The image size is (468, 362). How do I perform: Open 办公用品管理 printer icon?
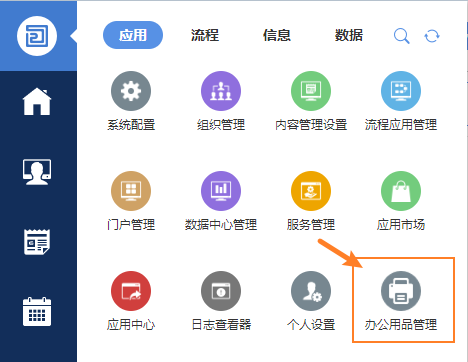[401, 291]
